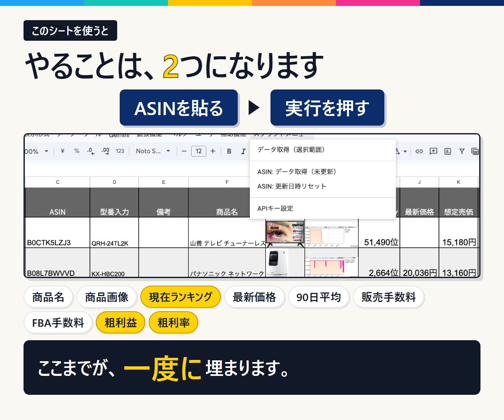The width and height of the screenshot is (504, 420).
Task: Click the 最新価格 pill tag
Action: click(255, 297)
